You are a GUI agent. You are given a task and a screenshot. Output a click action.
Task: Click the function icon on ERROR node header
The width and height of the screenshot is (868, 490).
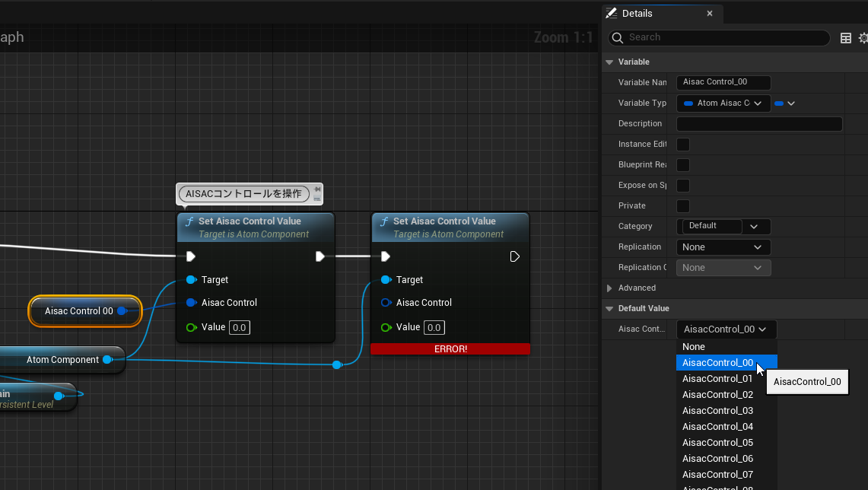384,221
